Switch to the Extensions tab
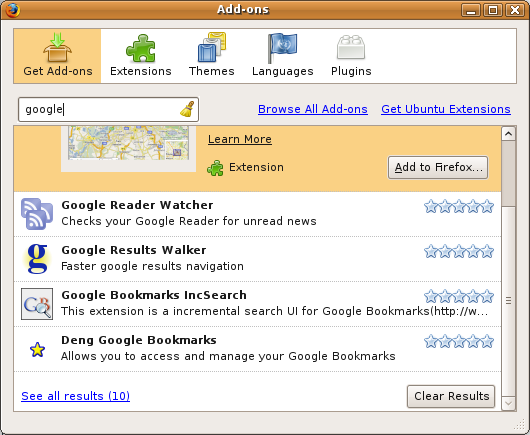Image resolution: width=530 pixels, height=435 pixels. coord(141,56)
